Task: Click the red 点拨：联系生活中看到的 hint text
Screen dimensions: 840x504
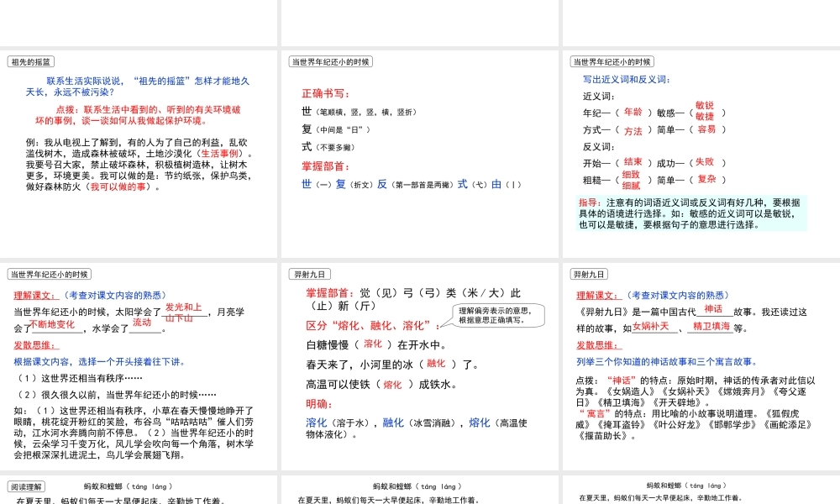Action: [x=139, y=115]
